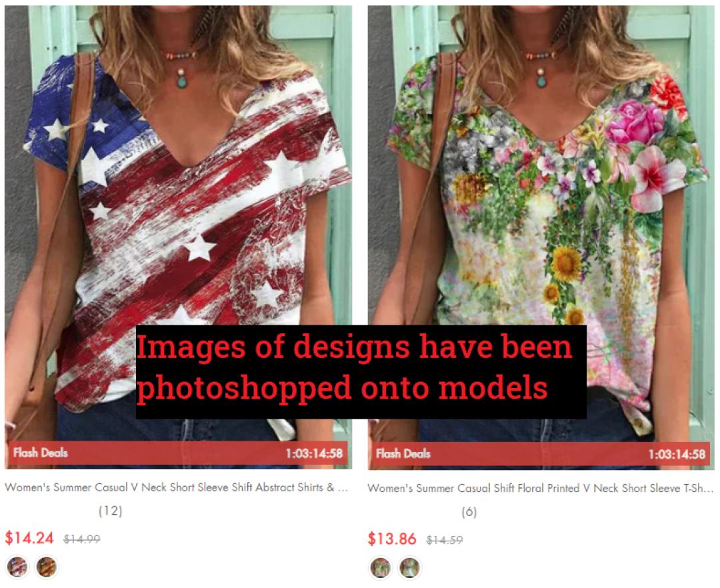This screenshot has height=588, width=720.
Task: View the (6) reviews count
Action: [469, 512]
